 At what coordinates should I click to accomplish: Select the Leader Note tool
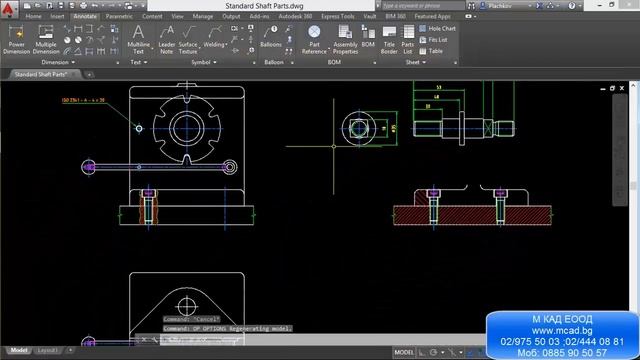(x=166, y=39)
